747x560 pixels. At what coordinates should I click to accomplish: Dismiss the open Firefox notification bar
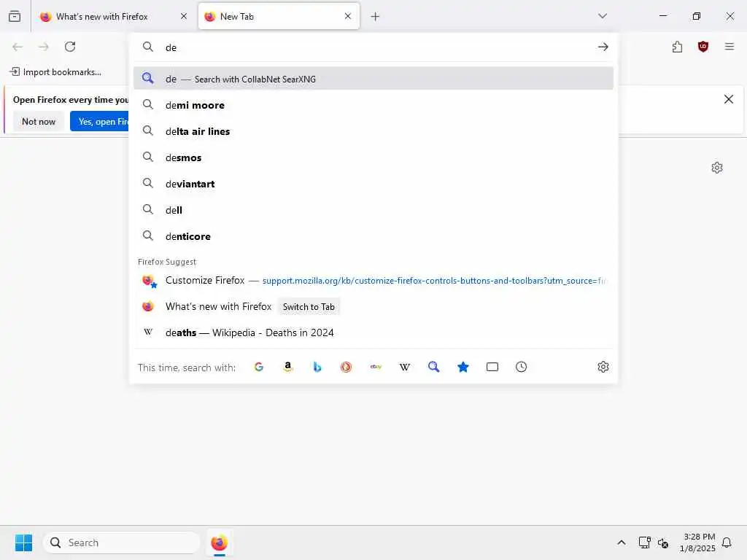[729, 99]
